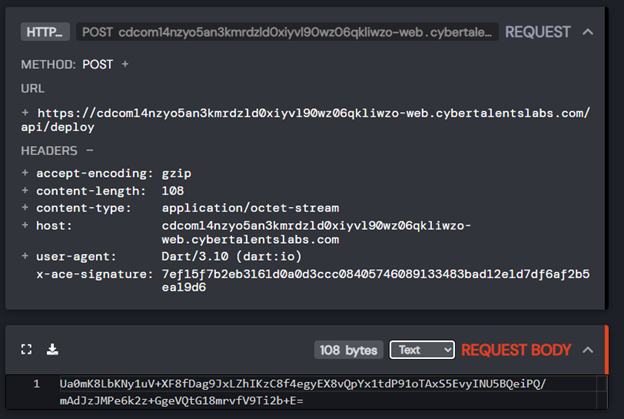Image resolution: width=624 pixels, height=419 pixels.
Task: Select the full deploy URL text
Action: click(x=306, y=120)
